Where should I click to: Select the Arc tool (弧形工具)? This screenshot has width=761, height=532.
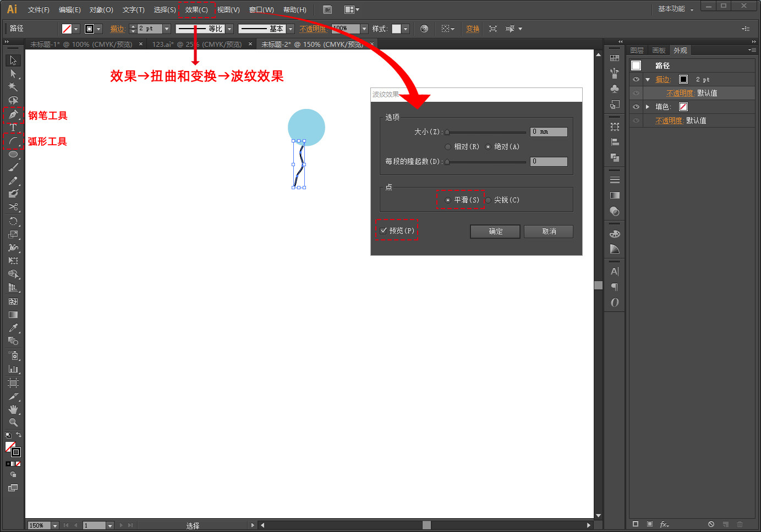tap(13, 141)
